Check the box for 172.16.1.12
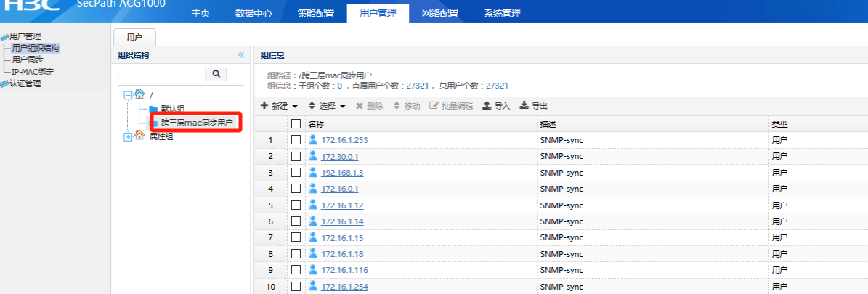This screenshot has width=868, height=294. tap(296, 205)
